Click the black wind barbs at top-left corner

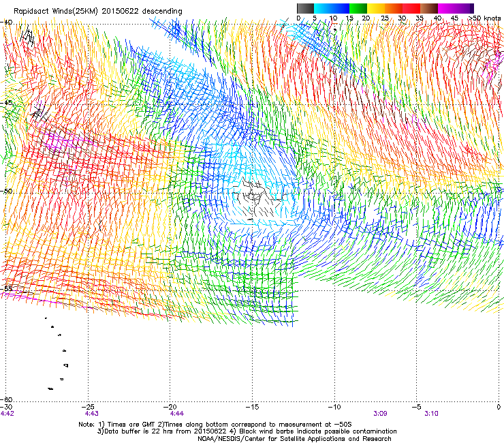27,36
